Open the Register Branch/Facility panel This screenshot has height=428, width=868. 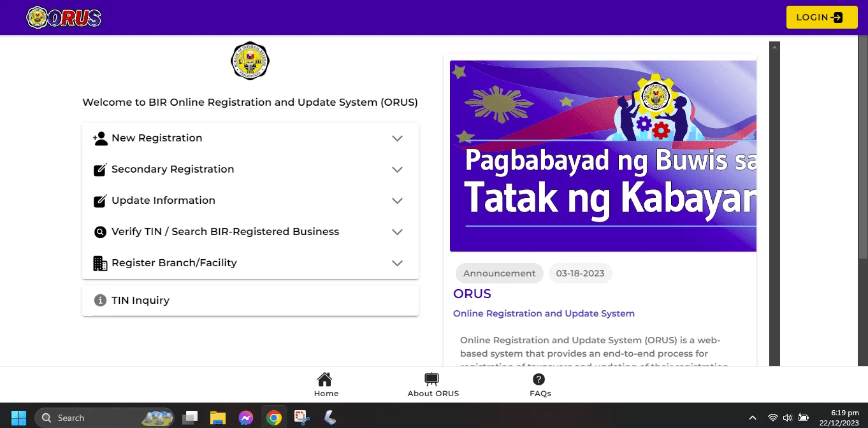pos(250,263)
